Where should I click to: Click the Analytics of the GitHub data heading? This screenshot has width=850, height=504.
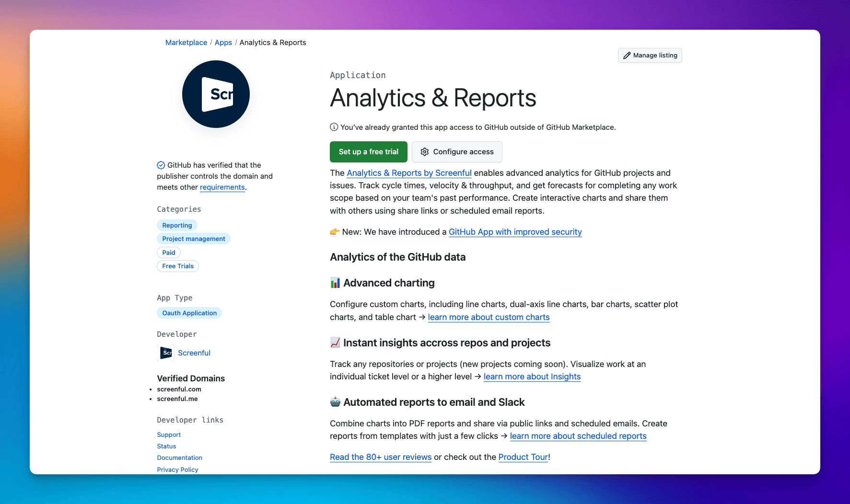398,257
